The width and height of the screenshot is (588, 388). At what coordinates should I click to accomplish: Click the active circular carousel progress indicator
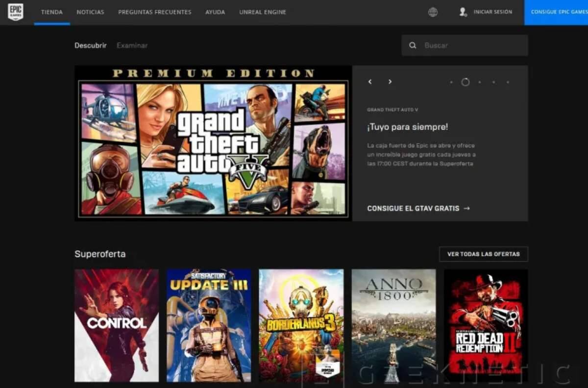click(x=465, y=82)
